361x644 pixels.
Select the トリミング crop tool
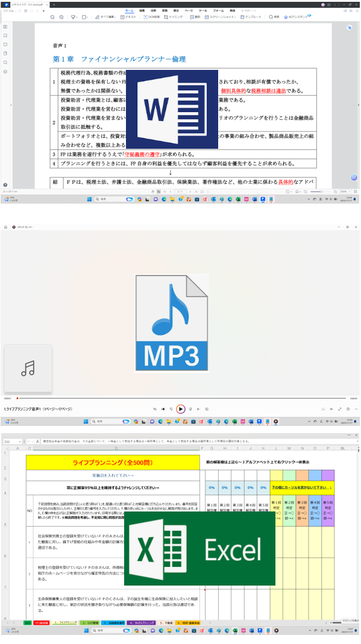[x=174, y=17]
